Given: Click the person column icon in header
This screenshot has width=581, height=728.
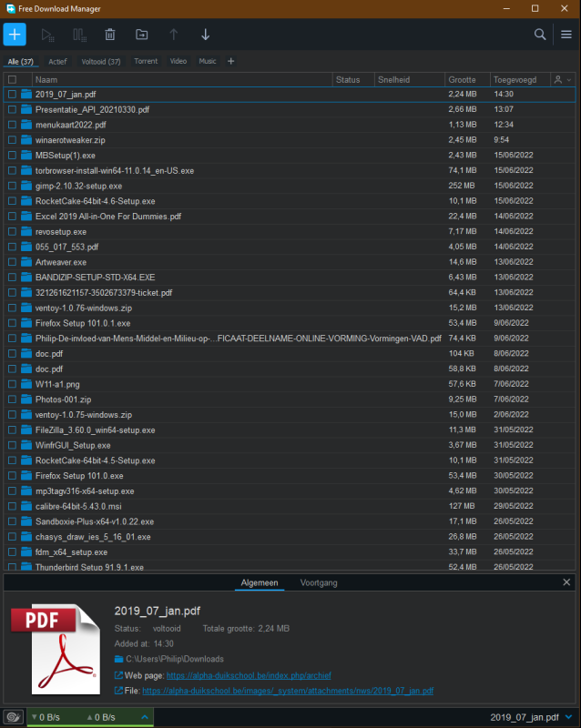Looking at the screenshot, I should click(x=558, y=80).
